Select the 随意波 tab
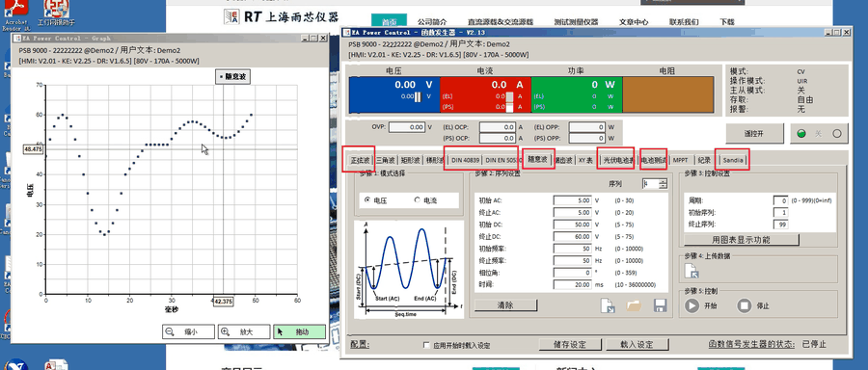Viewport: 868px width, 370px height. coord(538,159)
